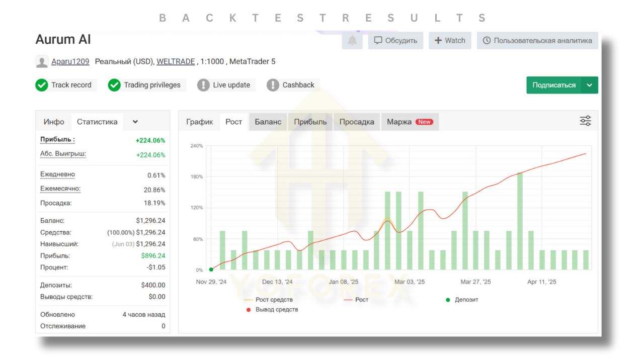Click the Track record green checkmark icon
644x362 pixels.
(x=42, y=85)
